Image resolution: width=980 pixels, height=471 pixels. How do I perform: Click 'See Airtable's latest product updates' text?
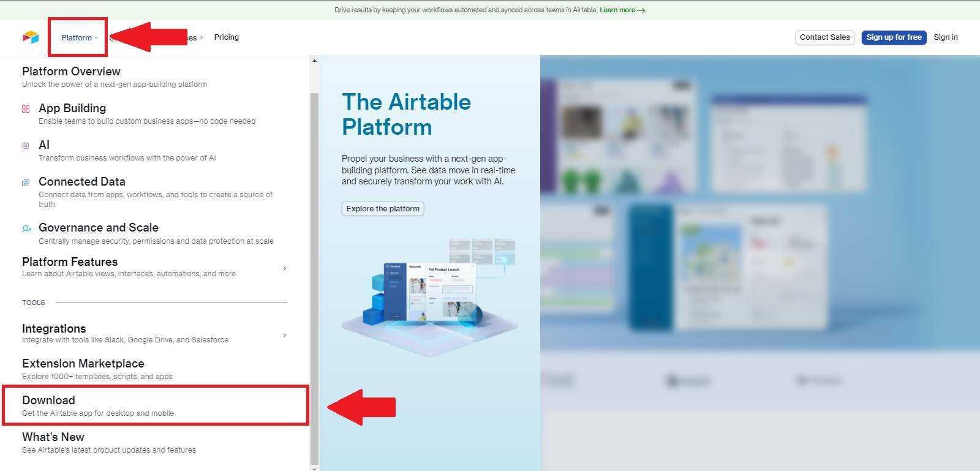pyautogui.click(x=109, y=450)
